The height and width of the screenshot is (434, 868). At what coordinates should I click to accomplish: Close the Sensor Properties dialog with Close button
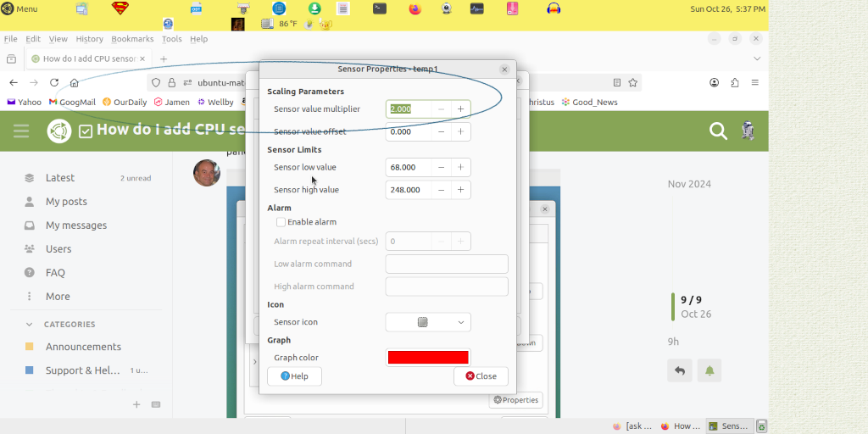(x=481, y=376)
